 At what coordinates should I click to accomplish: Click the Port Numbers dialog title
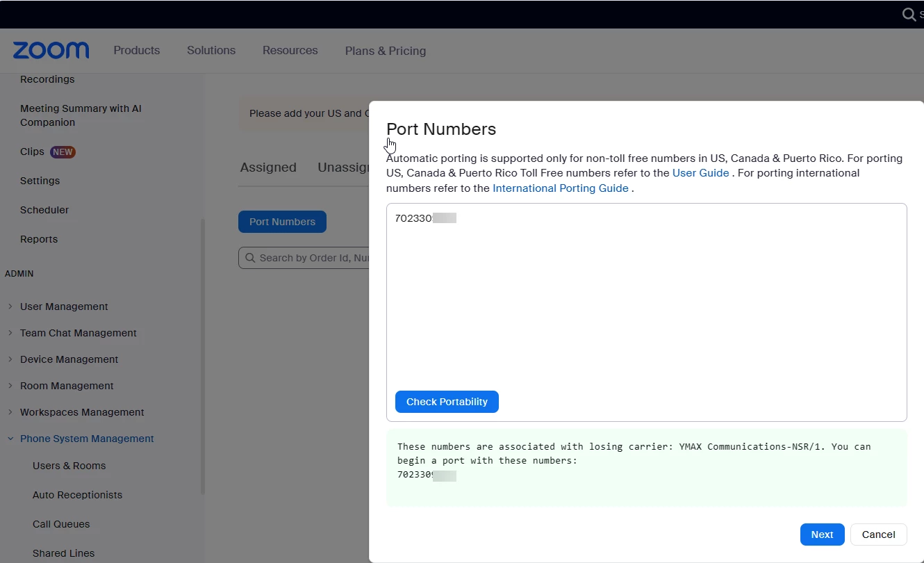click(x=441, y=129)
